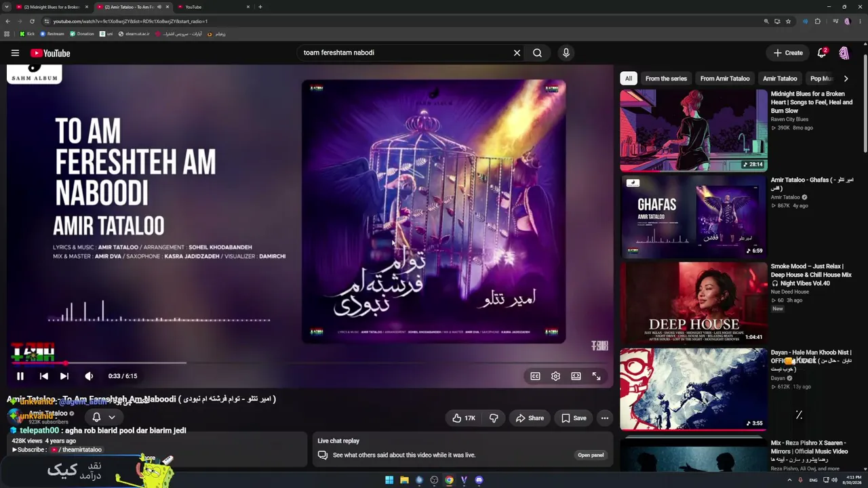
Task: Open the Amir Tataloo - Ghafas title
Action: [812, 184]
